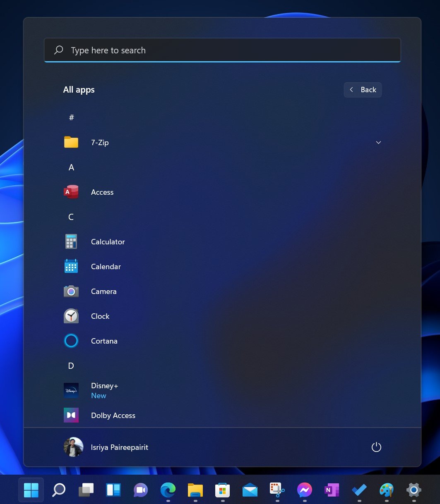Launch the Dolby Access icon
440x504 pixels.
tap(71, 415)
